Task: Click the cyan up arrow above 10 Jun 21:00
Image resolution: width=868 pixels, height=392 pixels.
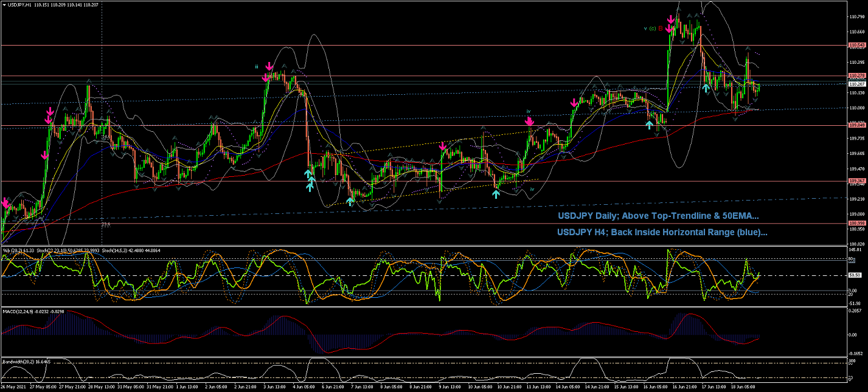Action: coord(496,194)
